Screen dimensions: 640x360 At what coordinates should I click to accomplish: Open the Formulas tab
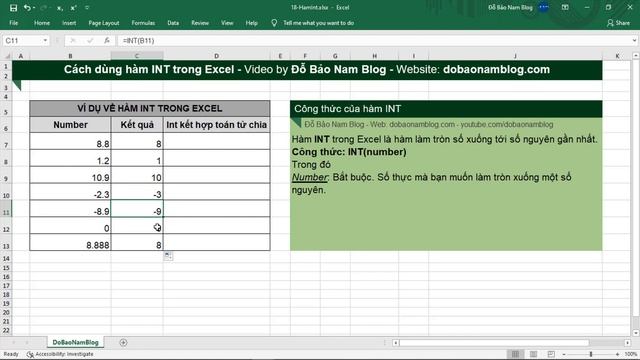(x=143, y=23)
